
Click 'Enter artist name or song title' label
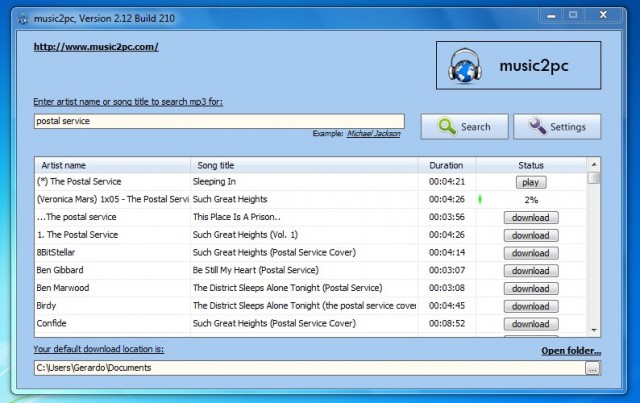[x=128, y=102]
